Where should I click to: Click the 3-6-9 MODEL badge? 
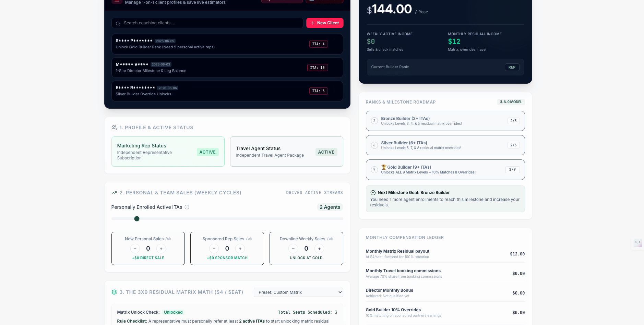[x=511, y=102]
